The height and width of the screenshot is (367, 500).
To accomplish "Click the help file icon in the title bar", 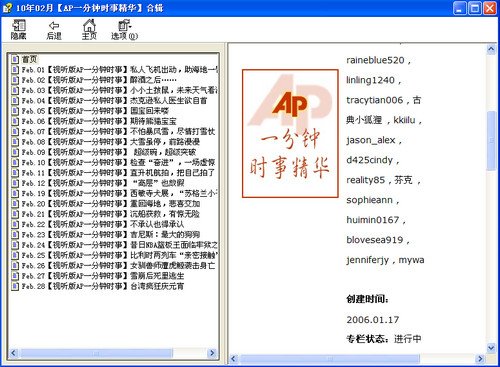I will [7, 8].
